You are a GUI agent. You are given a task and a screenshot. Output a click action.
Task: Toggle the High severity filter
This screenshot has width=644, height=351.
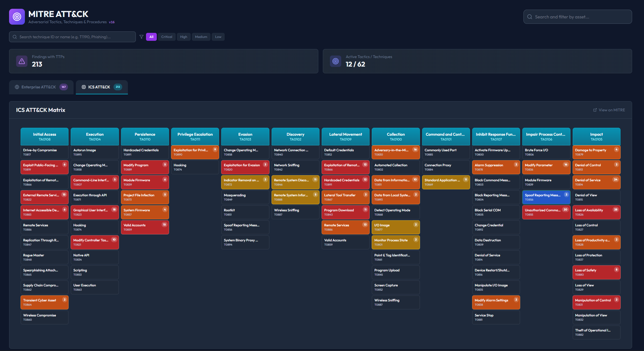click(184, 37)
